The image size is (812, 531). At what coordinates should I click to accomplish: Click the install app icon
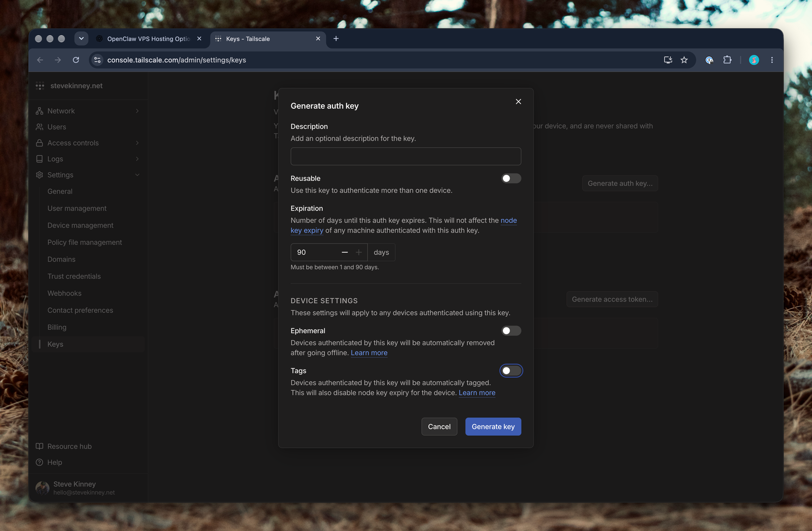pyautogui.click(x=668, y=60)
